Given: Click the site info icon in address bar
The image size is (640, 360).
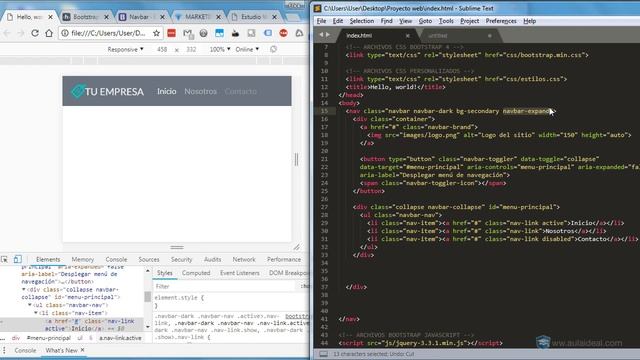Looking at the screenshot, I should tap(64, 33).
